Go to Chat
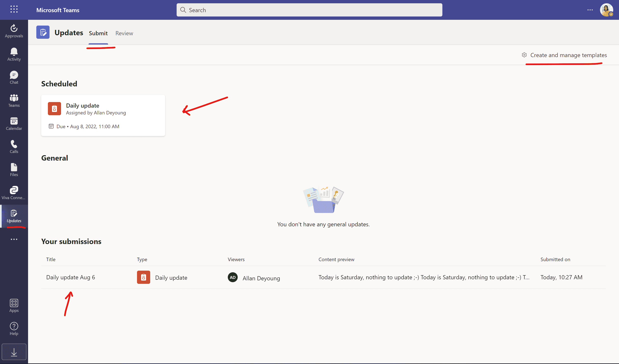Screen dimensions: 619x364 pos(14,77)
